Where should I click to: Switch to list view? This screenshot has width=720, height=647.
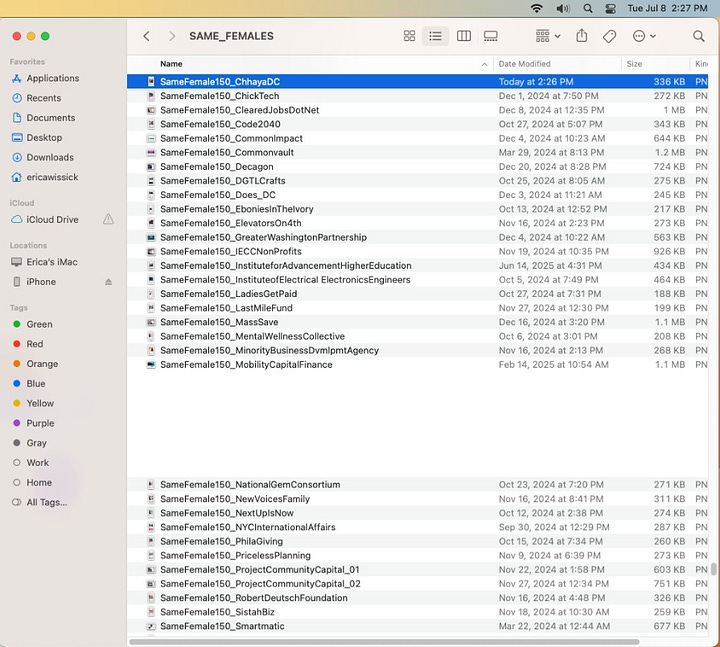pyautogui.click(x=435, y=36)
